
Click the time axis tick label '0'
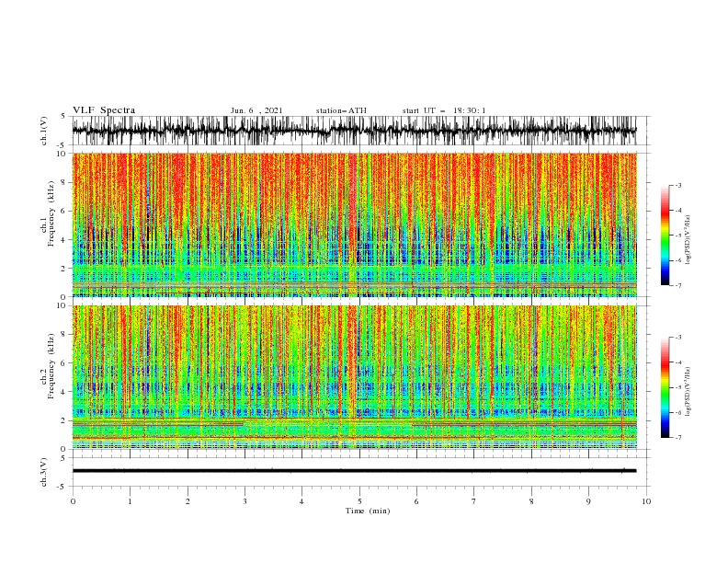click(73, 501)
